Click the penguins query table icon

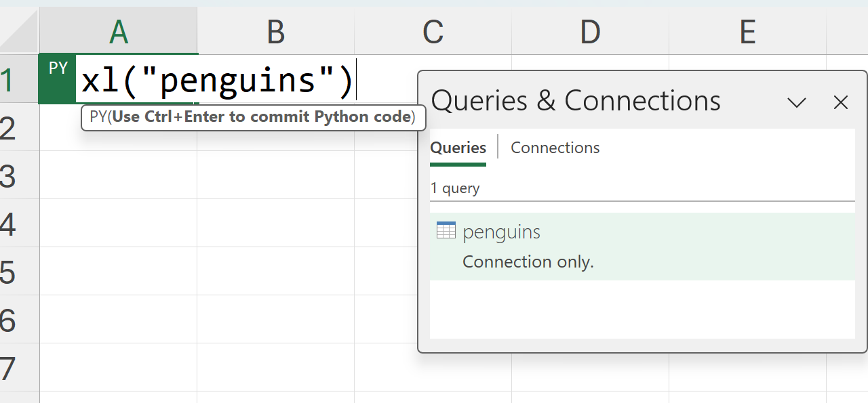[x=446, y=231]
